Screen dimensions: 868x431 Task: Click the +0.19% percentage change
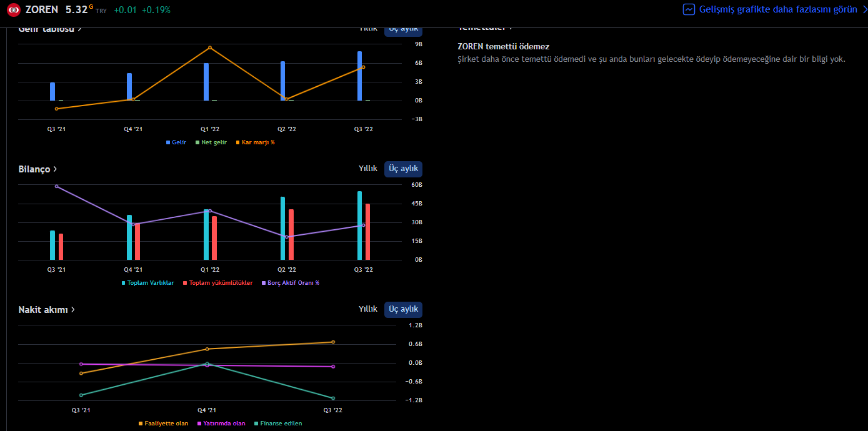[156, 10]
